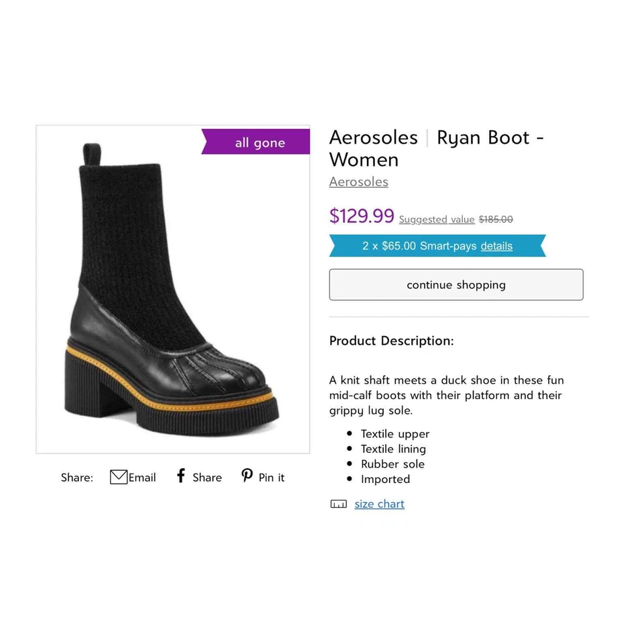This screenshot has height=644, width=644.
Task: Select the Facebook share icon
Action: tap(180, 476)
